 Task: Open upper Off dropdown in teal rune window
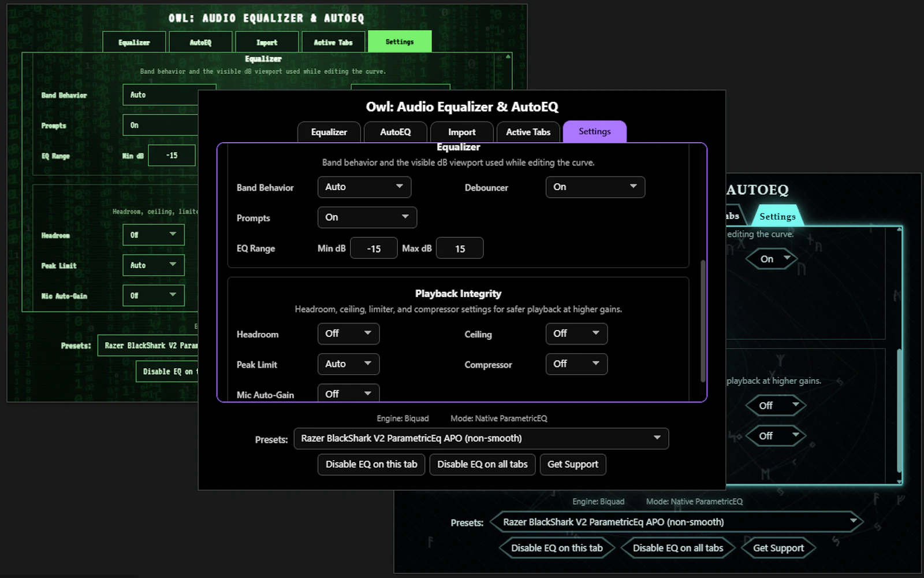point(776,406)
